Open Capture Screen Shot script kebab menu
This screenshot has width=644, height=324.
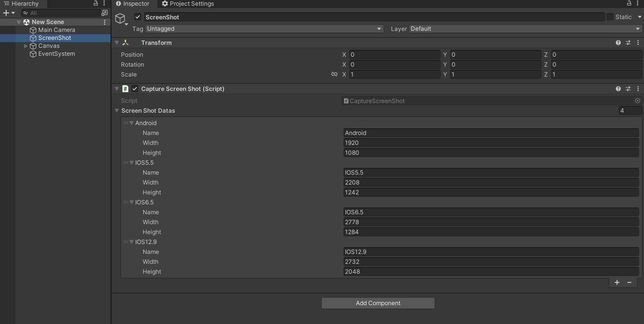click(638, 89)
